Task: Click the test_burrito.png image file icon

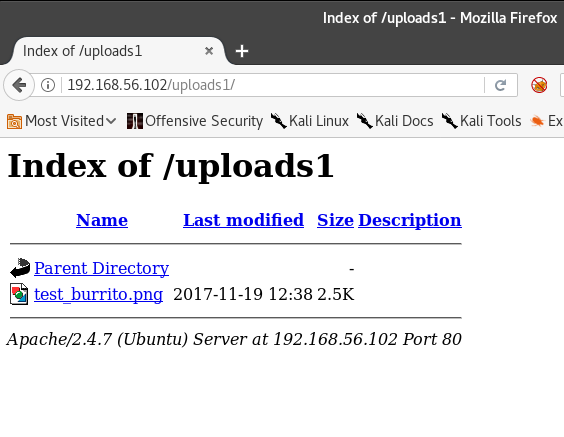Action: tap(19, 294)
